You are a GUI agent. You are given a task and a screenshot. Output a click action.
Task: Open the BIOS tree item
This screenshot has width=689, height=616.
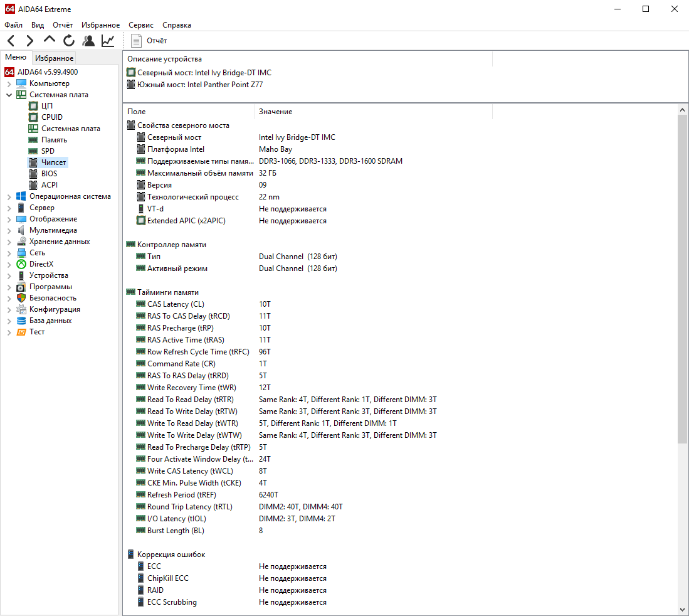pos(49,174)
